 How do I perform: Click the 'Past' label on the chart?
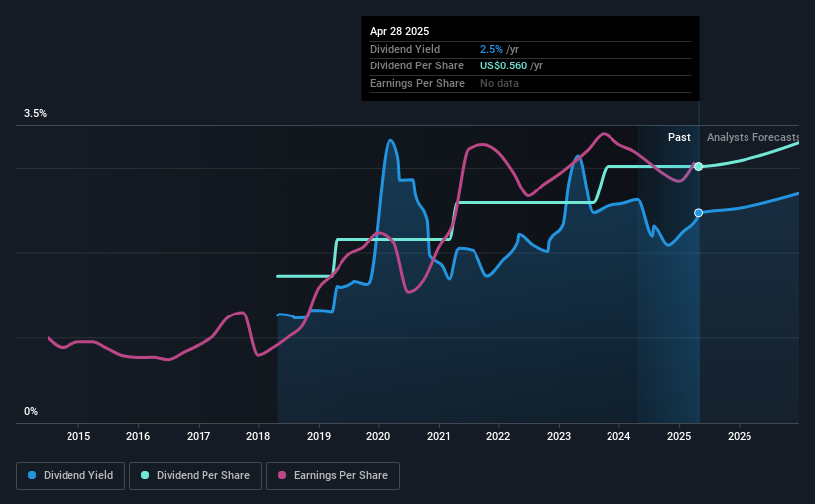pyautogui.click(x=679, y=137)
